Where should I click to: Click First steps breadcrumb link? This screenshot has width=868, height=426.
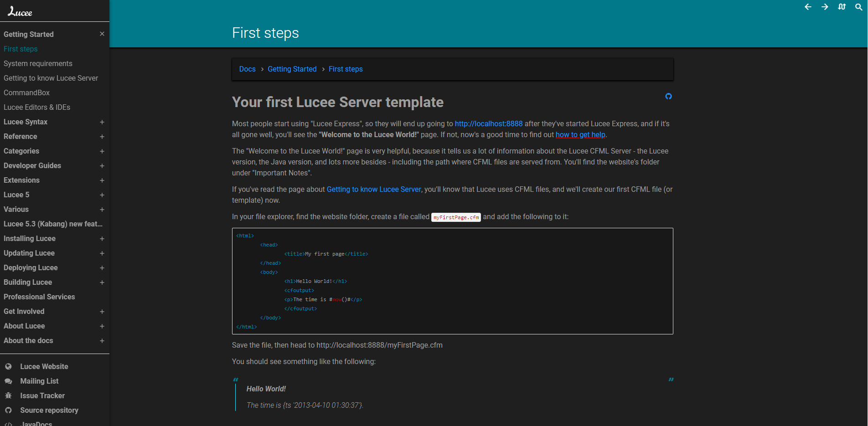click(x=346, y=69)
